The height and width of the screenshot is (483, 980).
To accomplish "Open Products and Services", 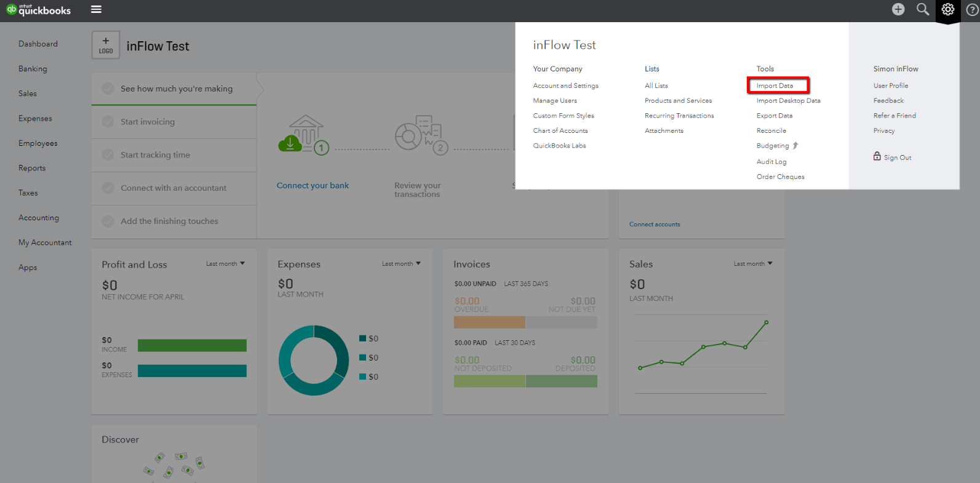I will pyautogui.click(x=679, y=100).
